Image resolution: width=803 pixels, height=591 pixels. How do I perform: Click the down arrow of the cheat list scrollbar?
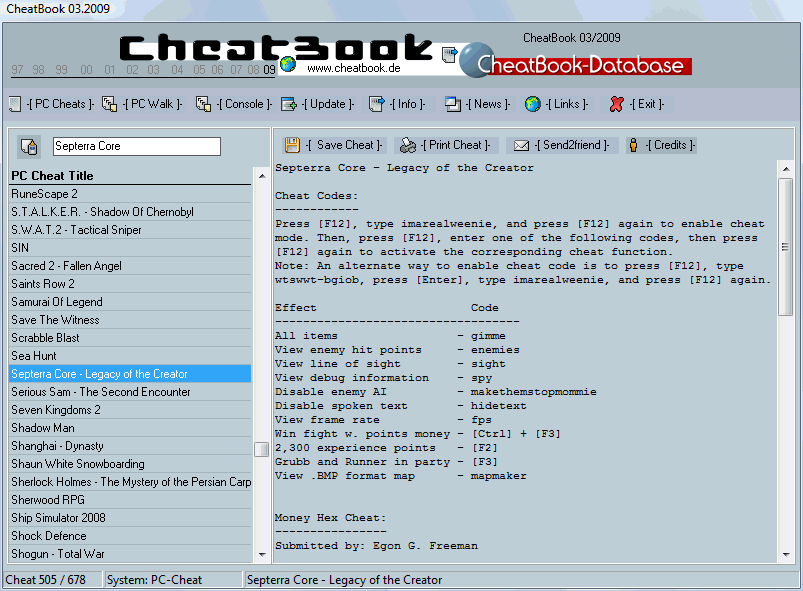tap(262, 555)
